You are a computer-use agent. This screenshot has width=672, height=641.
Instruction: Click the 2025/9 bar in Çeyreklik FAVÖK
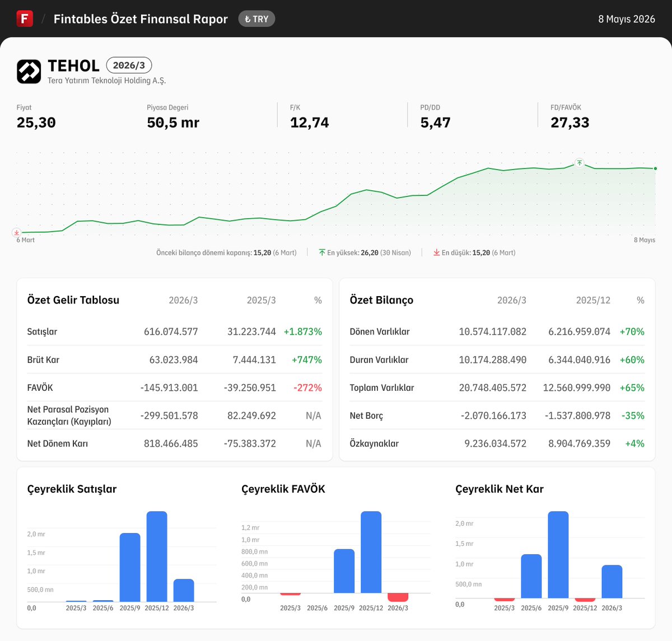[x=344, y=571]
